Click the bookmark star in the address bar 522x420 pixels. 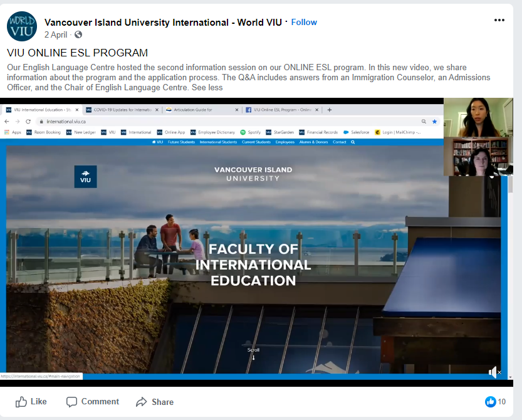click(434, 121)
